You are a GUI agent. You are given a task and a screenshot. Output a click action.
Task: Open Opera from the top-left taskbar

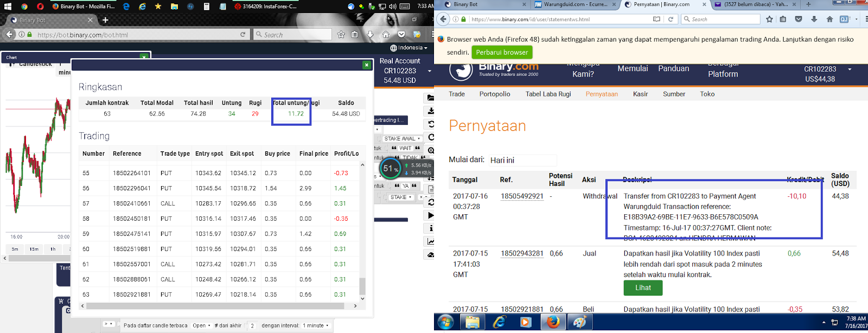(40, 7)
